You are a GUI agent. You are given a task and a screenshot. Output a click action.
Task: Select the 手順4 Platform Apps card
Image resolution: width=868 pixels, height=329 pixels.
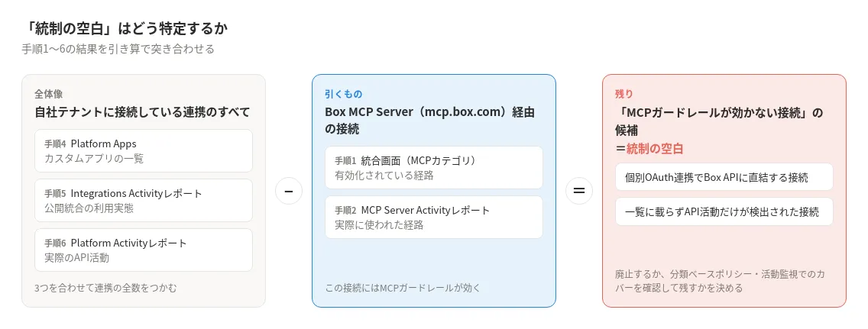(x=144, y=151)
